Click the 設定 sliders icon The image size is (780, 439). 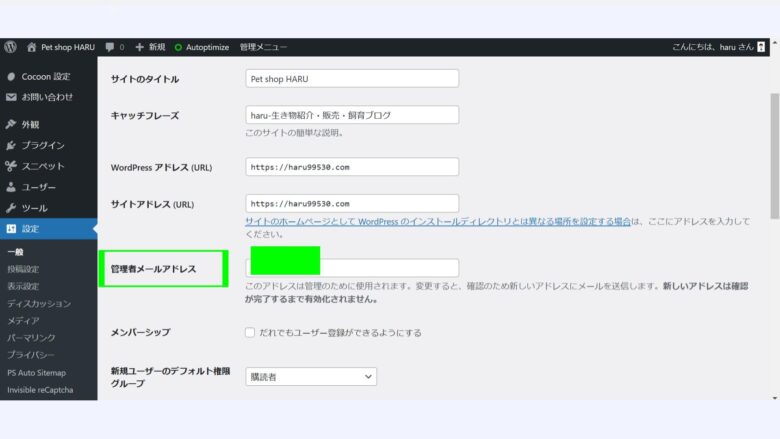11,229
